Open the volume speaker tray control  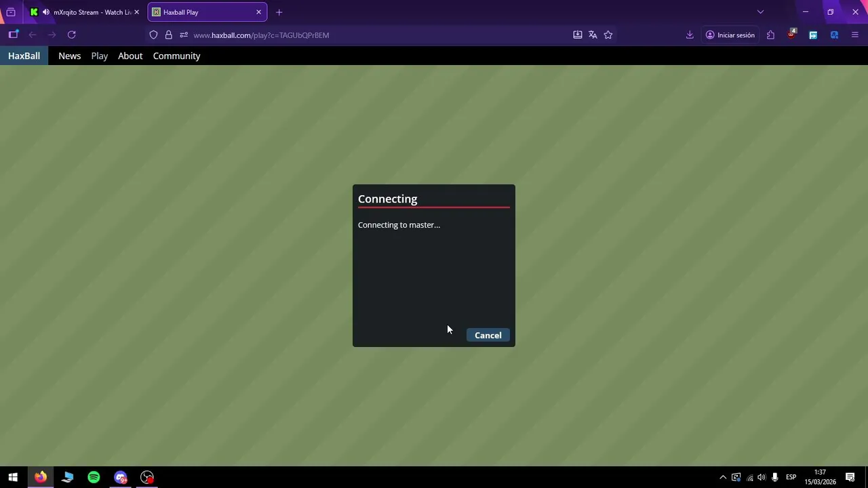pos(762,477)
